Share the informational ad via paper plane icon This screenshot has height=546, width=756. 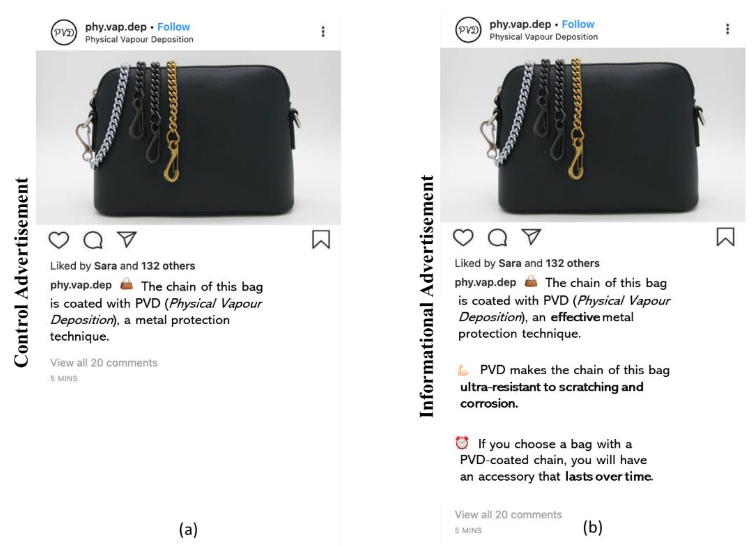531,236
